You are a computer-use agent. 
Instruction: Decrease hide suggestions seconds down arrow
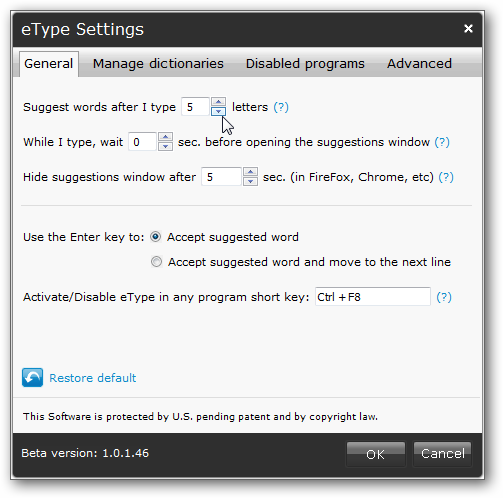click(x=250, y=181)
